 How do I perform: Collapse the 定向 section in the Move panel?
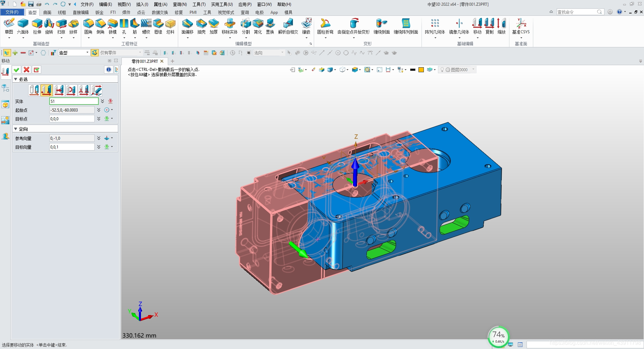[16, 129]
